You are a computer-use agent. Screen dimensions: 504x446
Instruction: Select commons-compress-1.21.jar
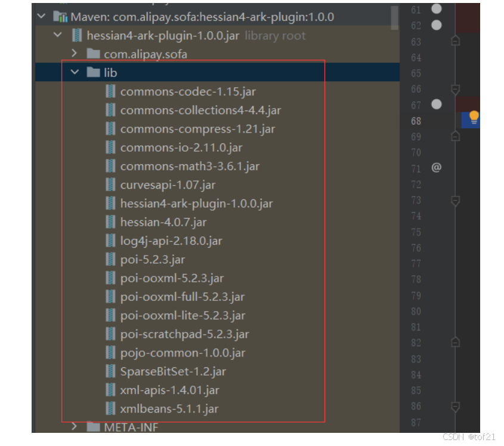(197, 129)
